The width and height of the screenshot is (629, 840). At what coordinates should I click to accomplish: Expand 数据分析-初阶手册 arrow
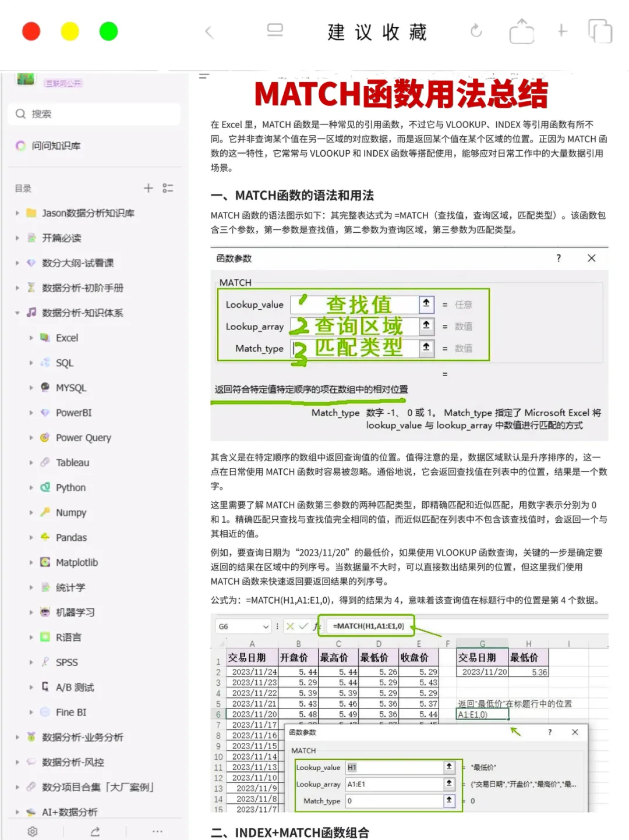(x=17, y=288)
